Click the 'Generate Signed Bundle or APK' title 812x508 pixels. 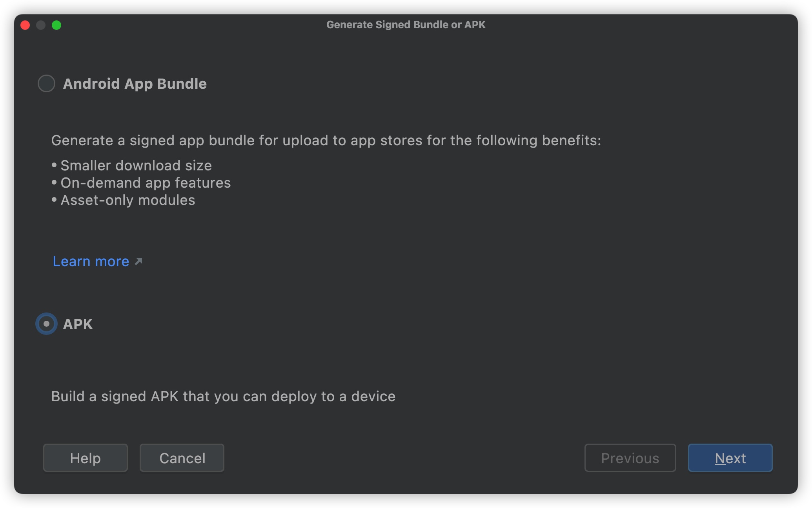pos(406,25)
